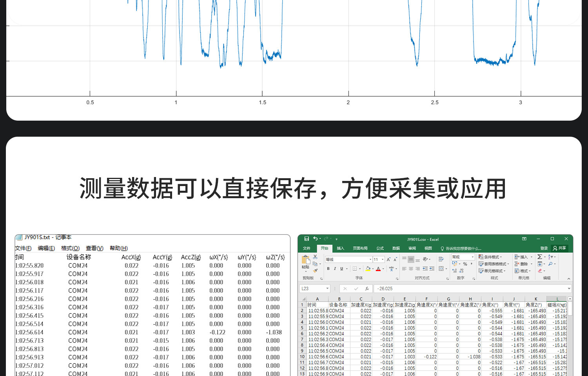Apply align left in Excel's alignment group
This screenshot has width=588, height=376.
pos(404,269)
